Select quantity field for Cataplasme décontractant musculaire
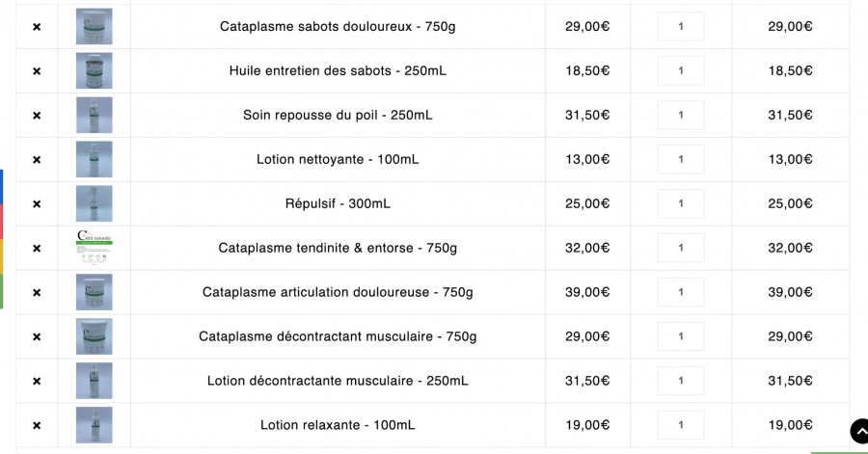 [681, 336]
